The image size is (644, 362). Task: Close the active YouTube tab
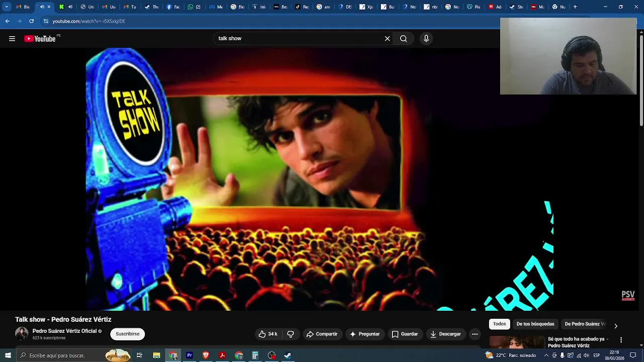point(49,7)
